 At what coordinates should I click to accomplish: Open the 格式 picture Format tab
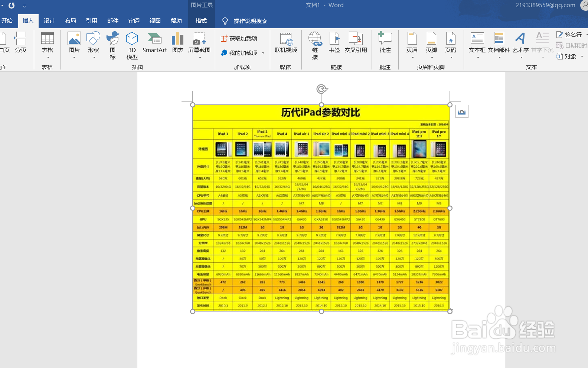click(x=201, y=21)
